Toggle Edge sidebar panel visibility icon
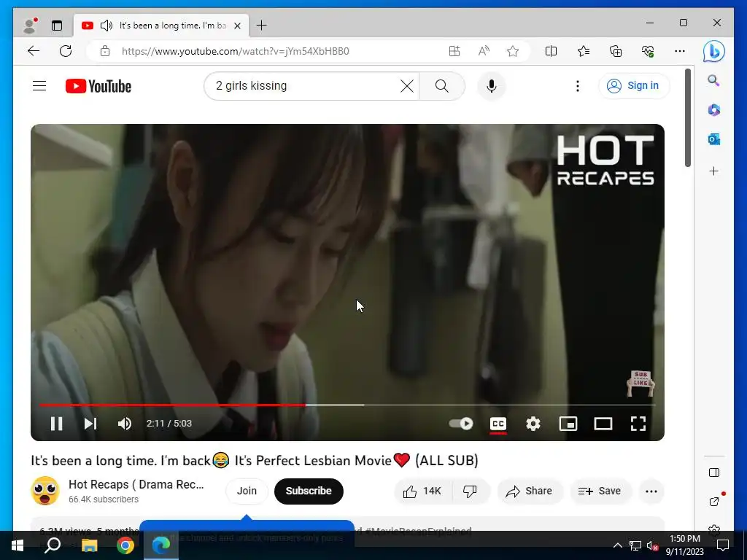747x560 pixels. point(713,472)
